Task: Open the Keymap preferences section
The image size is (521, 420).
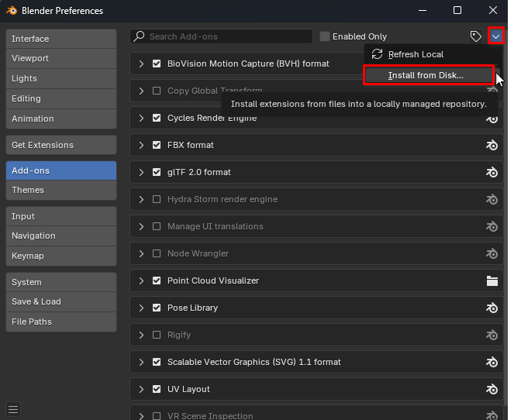Action: coord(61,256)
